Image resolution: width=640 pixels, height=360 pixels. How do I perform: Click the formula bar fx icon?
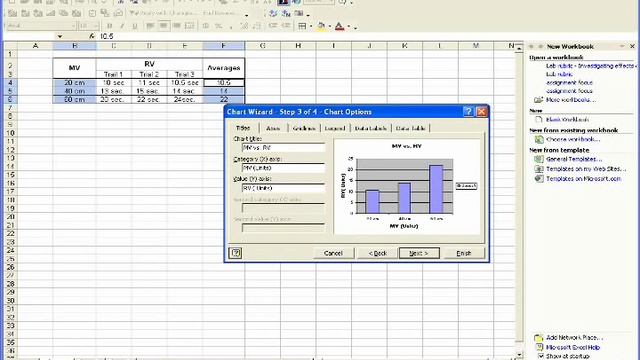(x=92, y=36)
